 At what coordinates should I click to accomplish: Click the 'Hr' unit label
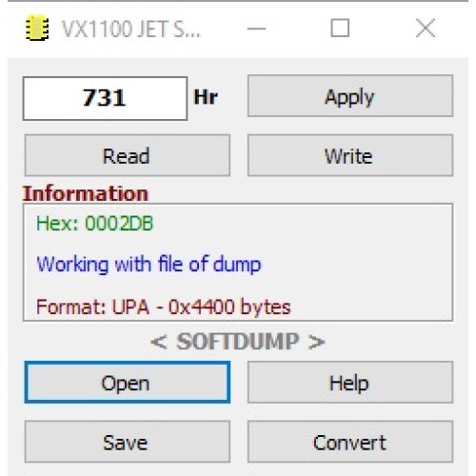[206, 97]
